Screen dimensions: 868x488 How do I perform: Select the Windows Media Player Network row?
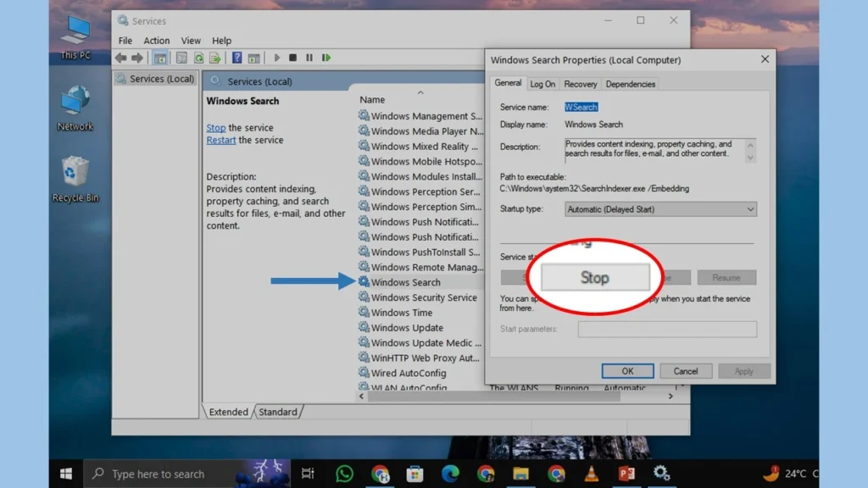tap(420, 131)
